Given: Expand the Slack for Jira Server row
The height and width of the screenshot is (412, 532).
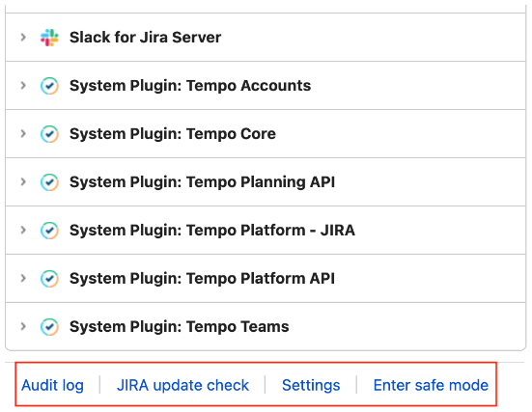Looking at the screenshot, I should pos(23,37).
